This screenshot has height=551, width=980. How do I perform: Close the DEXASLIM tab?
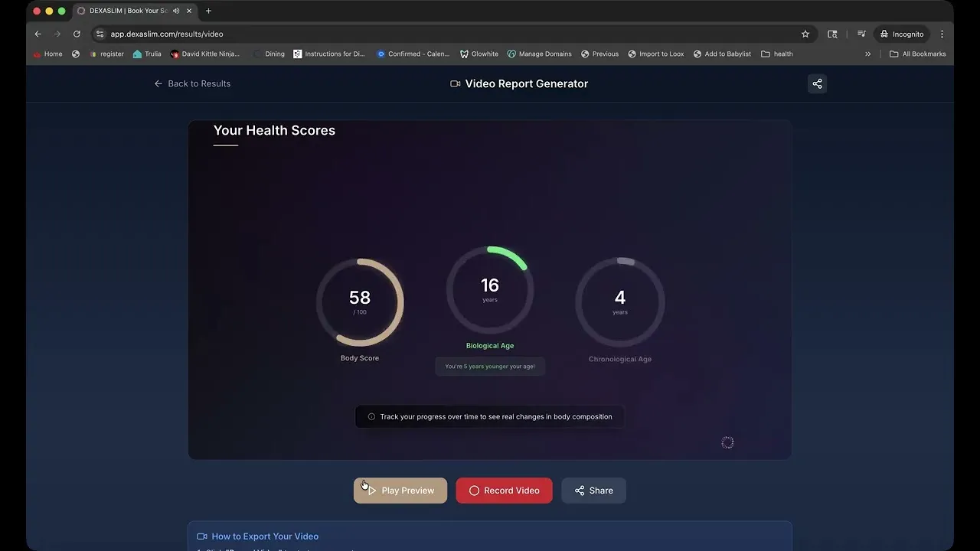pos(189,11)
